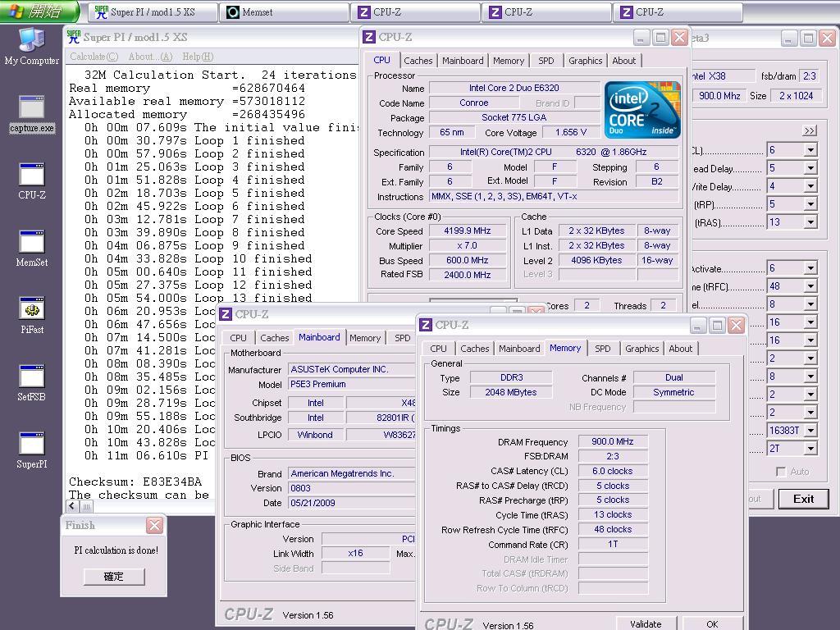Open Help menu in Super PI
This screenshot has height=630, width=840.
pyautogui.click(x=198, y=57)
